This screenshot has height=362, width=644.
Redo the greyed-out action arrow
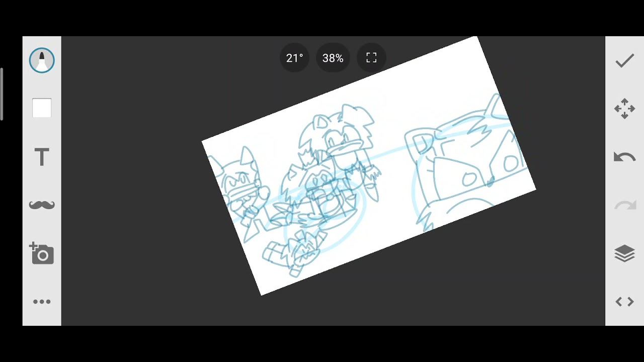coord(625,205)
